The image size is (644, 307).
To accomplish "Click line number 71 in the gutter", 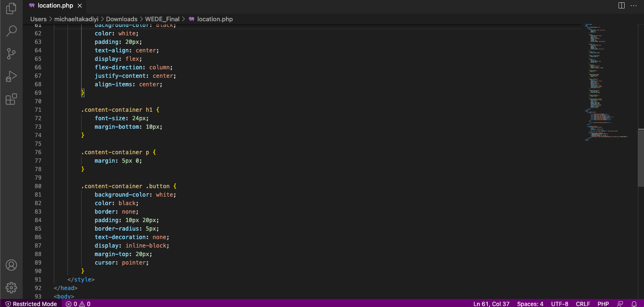I will 38,109.
